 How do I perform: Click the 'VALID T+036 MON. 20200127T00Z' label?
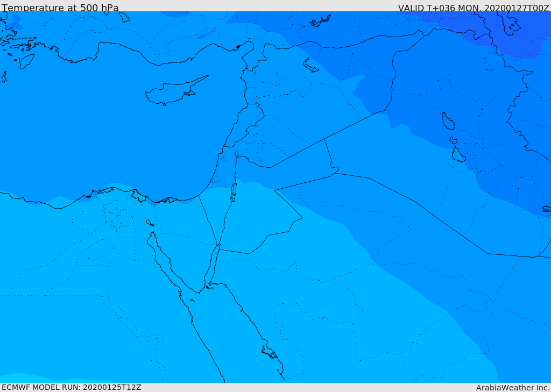point(474,8)
